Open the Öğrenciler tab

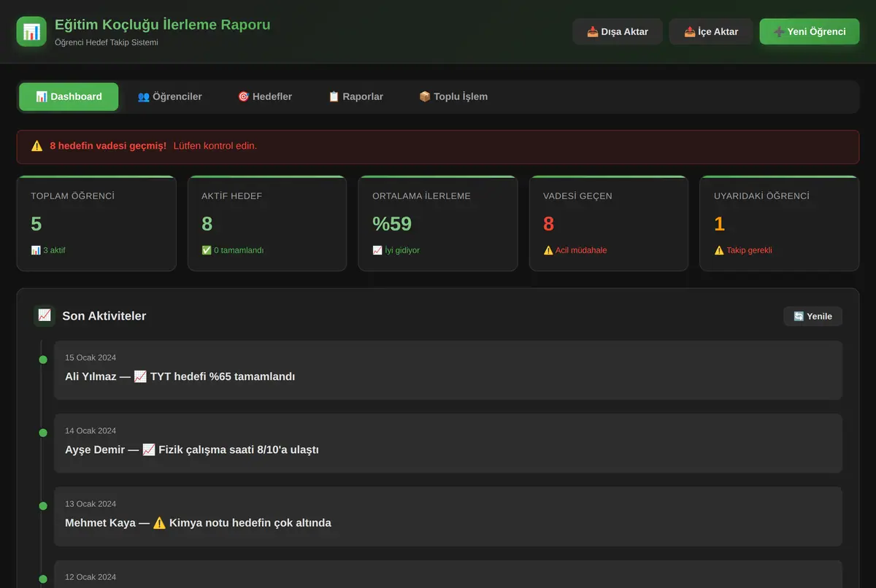click(x=170, y=96)
